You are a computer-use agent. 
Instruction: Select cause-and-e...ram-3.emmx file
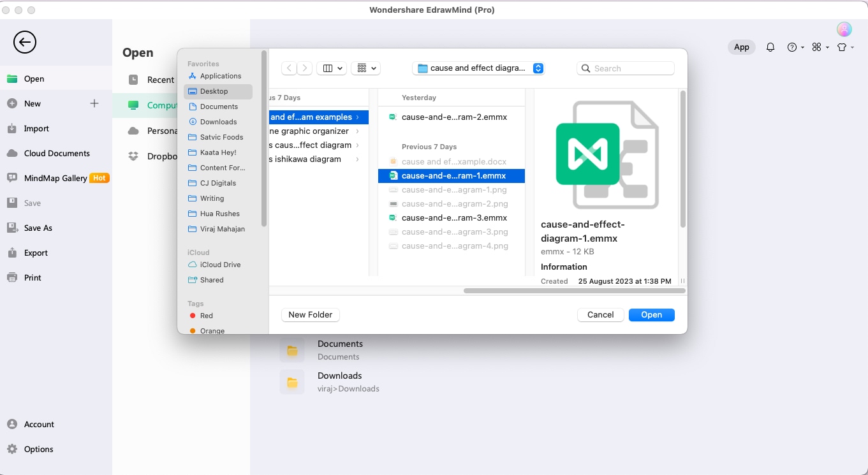[454, 218]
